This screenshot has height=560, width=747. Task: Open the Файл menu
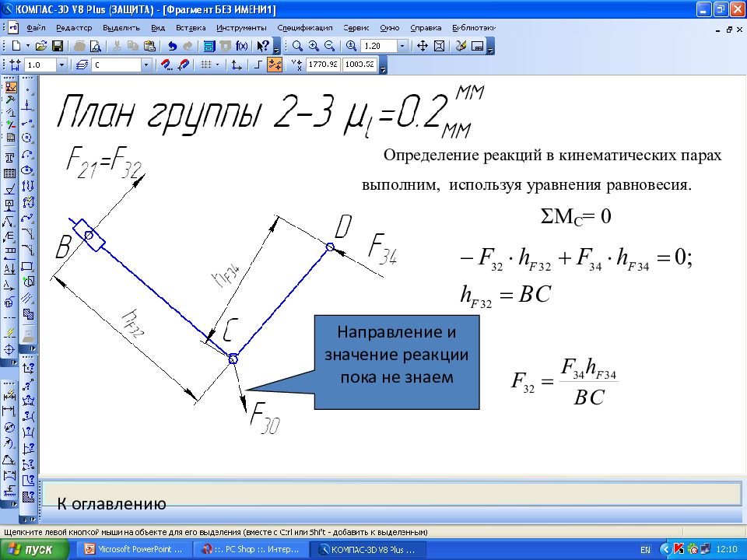(x=36, y=27)
